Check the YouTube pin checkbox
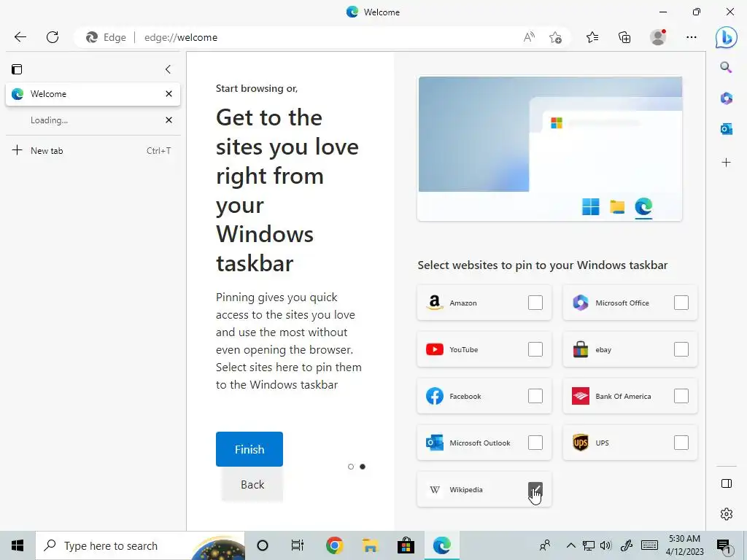The image size is (747, 560). [x=535, y=349]
